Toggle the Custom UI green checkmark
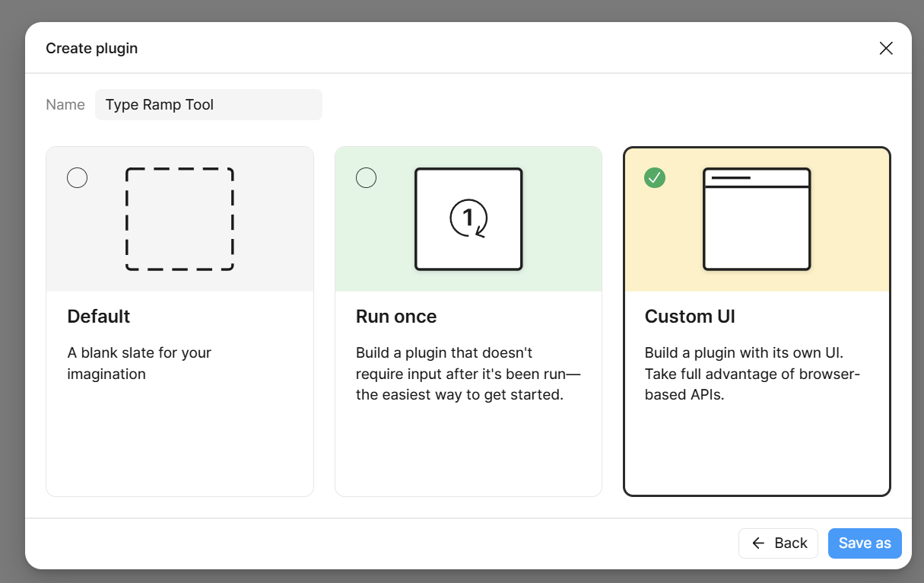Viewport: 924px width, 583px height. (655, 178)
